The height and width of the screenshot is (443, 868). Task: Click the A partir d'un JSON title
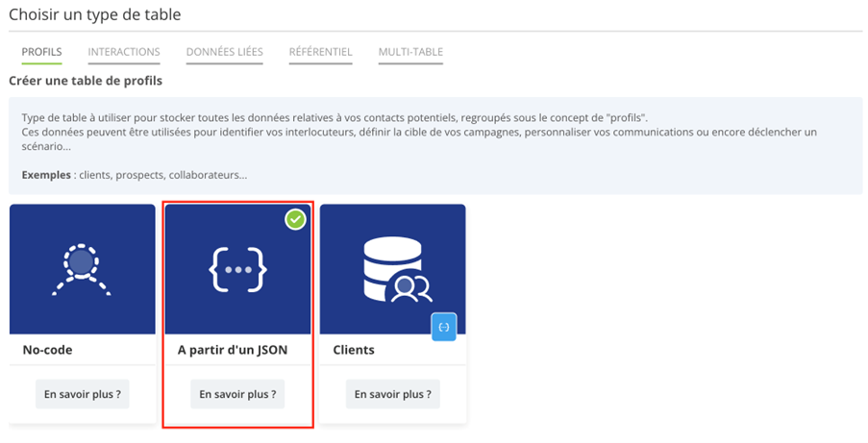(233, 350)
